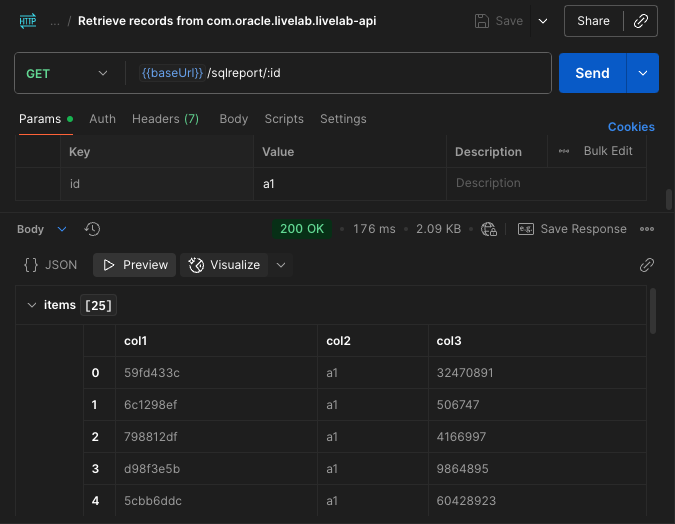The image size is (675, 524).
Task: Click the Visualize button
Action: [x=224, y=265]
